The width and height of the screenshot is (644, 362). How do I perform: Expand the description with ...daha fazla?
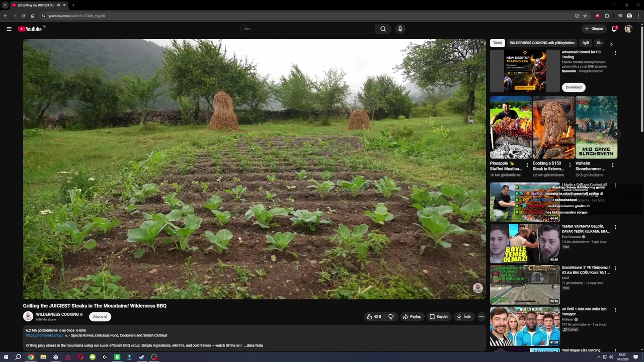coord(254,345)
